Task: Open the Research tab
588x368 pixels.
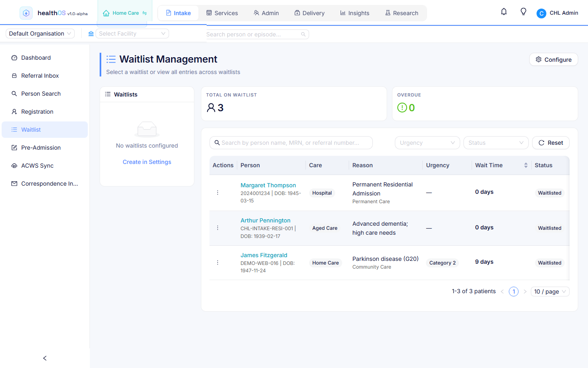Action: [x=402, y=13]
